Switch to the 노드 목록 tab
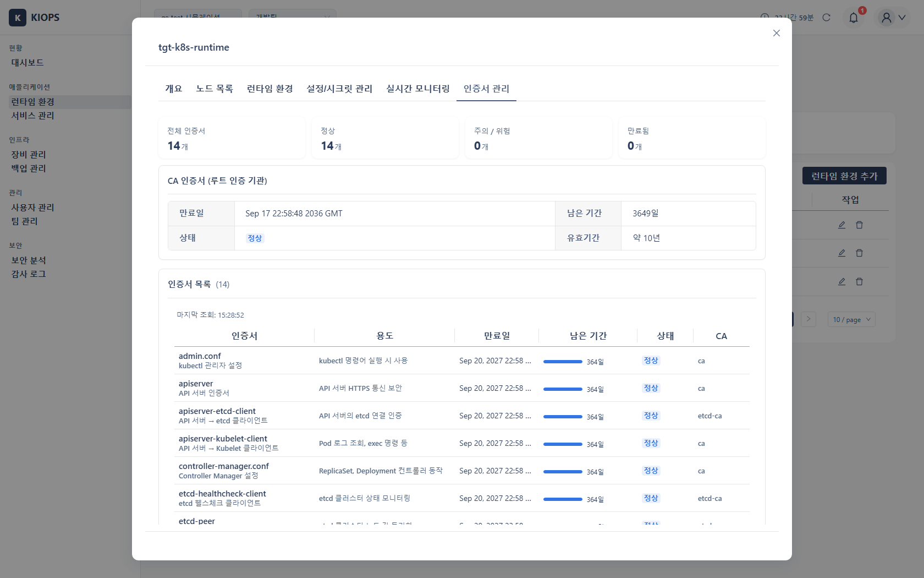 (215, 89)
